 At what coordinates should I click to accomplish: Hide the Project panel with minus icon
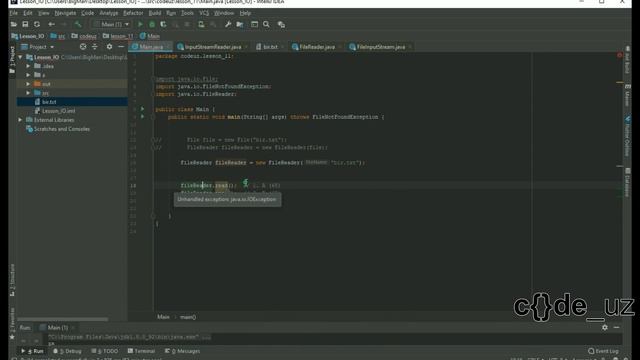pyautogui.click(x=121, y=47)
